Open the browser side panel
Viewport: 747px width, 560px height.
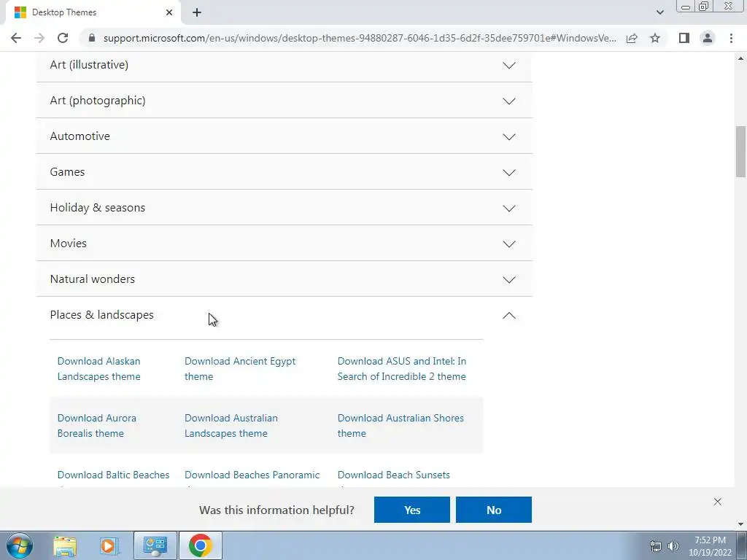pyautogui.click(x=684, y=38)
